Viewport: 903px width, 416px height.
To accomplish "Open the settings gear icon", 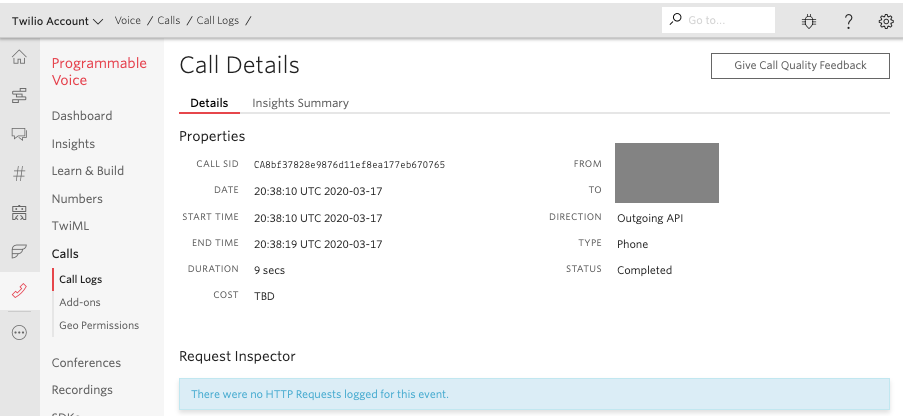I will click(x=886, y=21).
